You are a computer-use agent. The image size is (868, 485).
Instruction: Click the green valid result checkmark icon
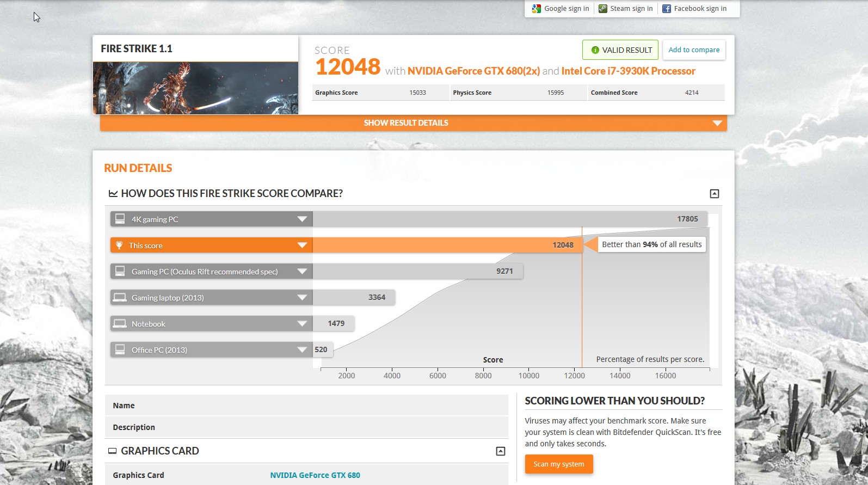(x=595, y=50)
